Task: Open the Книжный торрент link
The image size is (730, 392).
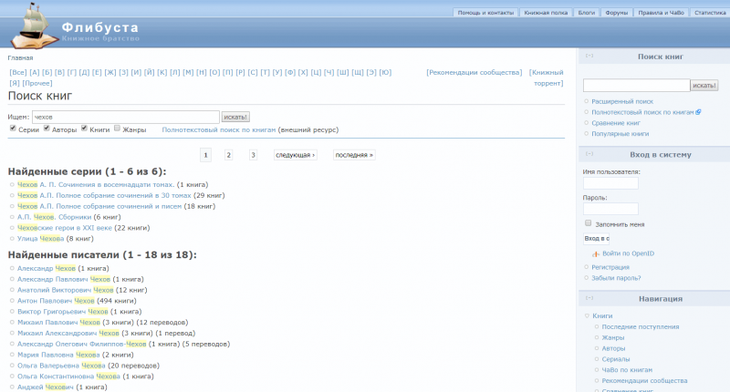Action: point(547,78)
